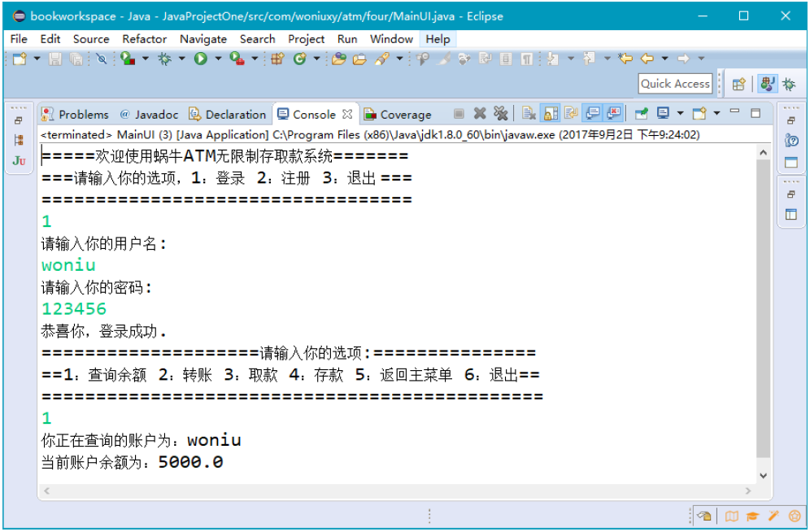
Task: Click the Quick Access search field
Action: (x=675, y=84)
